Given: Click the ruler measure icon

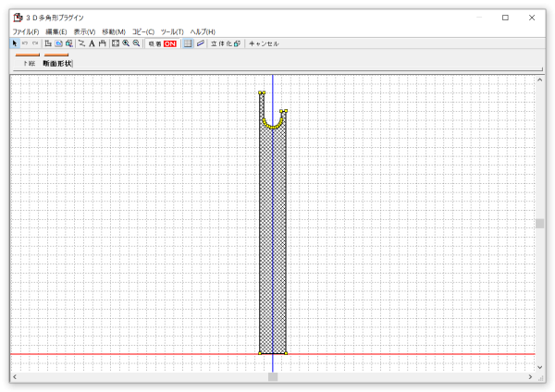Looking at the screenshot, I should 200,43.
